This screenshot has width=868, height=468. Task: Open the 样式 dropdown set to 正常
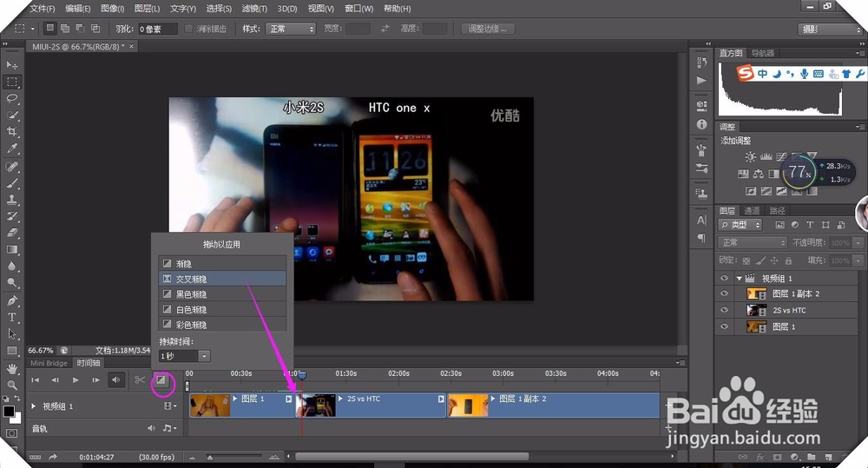(291, 29)
